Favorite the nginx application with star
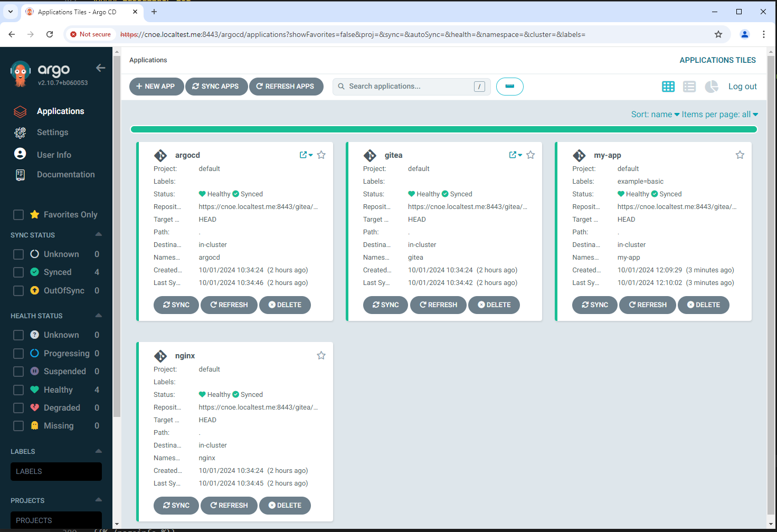The height and width of the screenshot is (532, 777). [x=321, y=356]
